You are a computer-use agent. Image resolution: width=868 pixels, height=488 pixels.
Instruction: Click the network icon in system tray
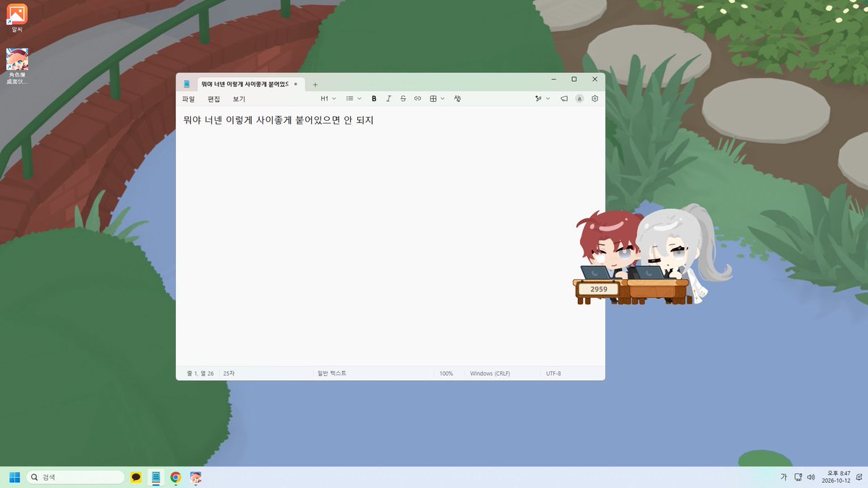(x=798, y=477)
